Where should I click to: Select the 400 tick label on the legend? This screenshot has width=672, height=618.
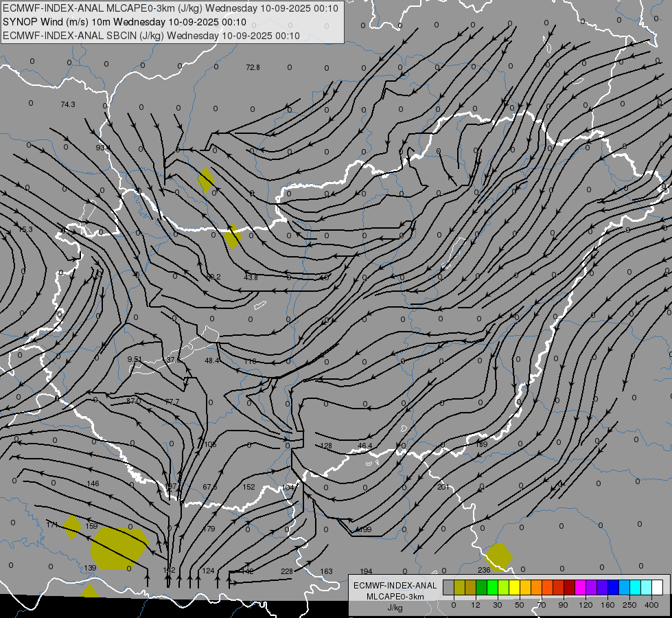coord(651,605)
